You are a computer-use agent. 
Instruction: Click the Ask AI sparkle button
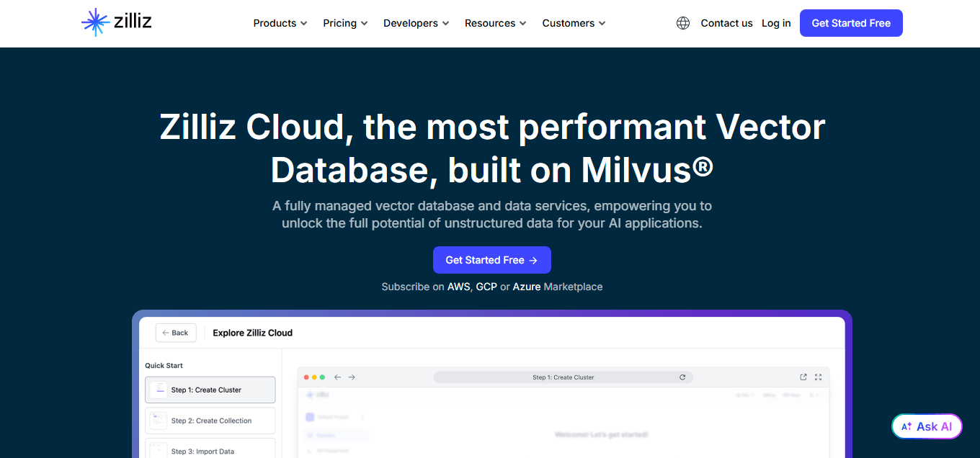pyautogui.click(x=927, y=426)
